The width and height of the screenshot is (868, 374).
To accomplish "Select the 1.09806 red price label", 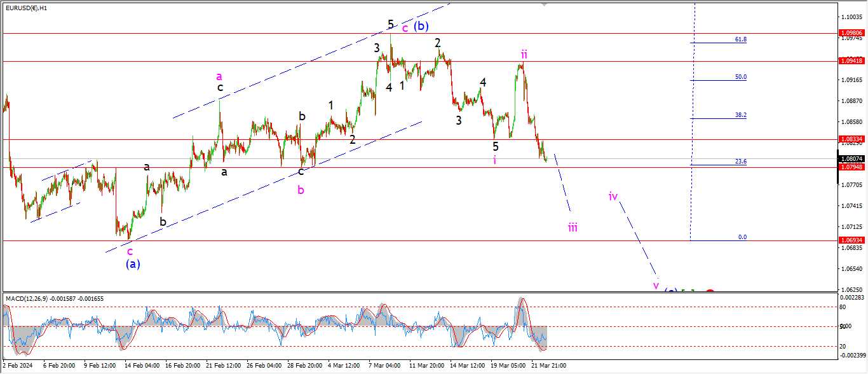I will (x=851, y=32).
